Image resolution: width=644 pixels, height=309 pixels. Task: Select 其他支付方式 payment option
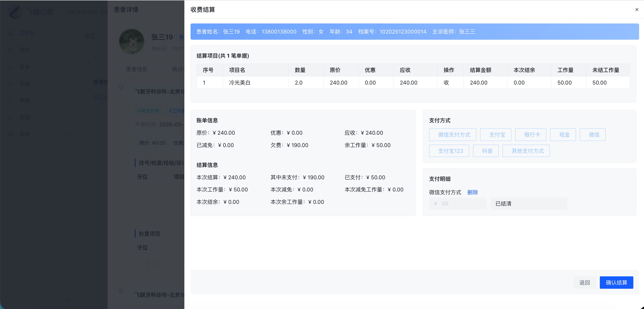526,151
